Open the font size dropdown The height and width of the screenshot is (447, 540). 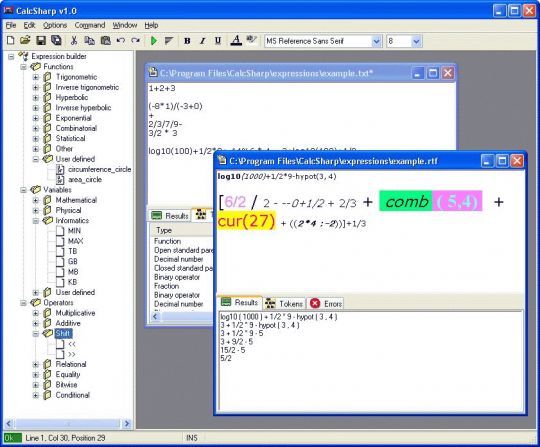tap(416, 41)
